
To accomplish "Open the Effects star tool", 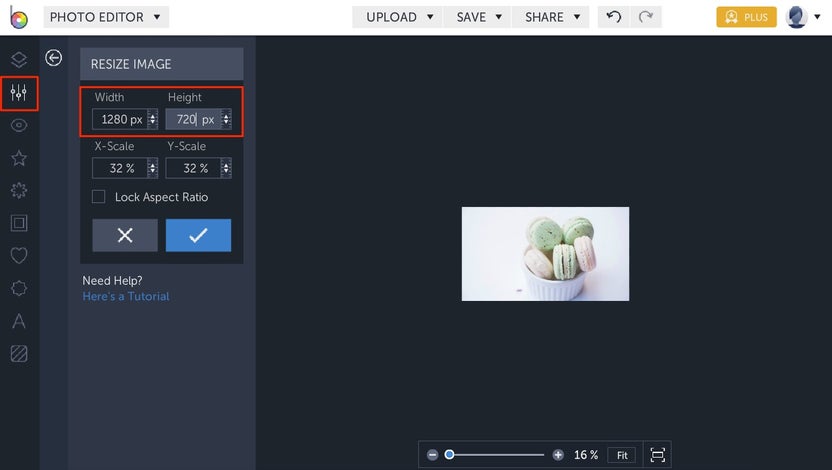I will [19, 158].
